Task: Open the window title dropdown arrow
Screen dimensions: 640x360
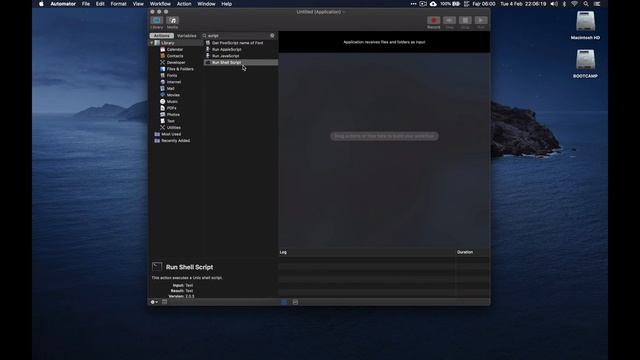Action: tap(344, 12)
